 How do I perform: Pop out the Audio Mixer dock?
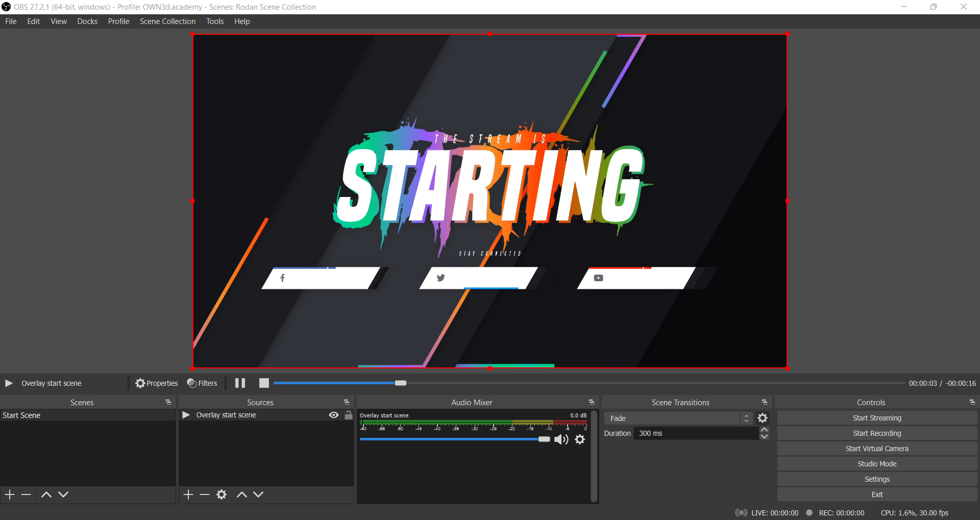tap(592, 403)
